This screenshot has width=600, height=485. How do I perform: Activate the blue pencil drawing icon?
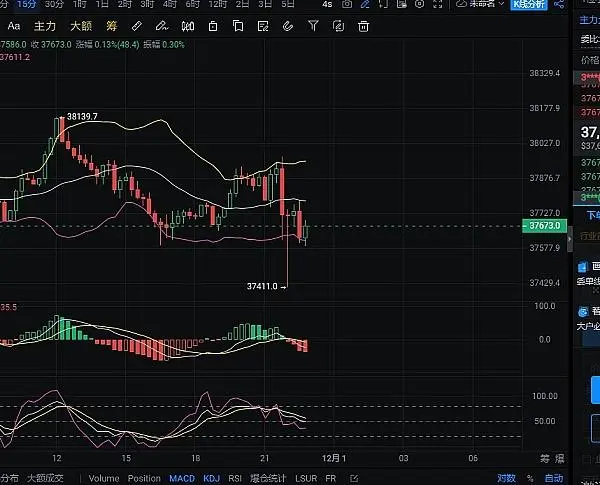[x=365, y=4]
